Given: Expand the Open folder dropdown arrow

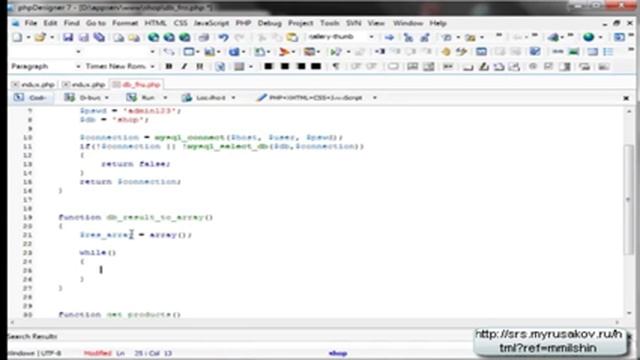Looking at the screenshot, I should [52, 37].
